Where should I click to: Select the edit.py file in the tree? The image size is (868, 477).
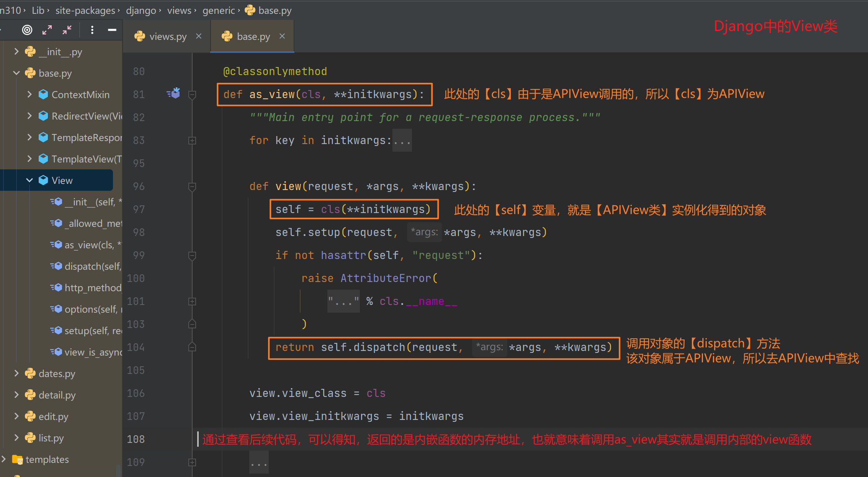tap(53, 416)
